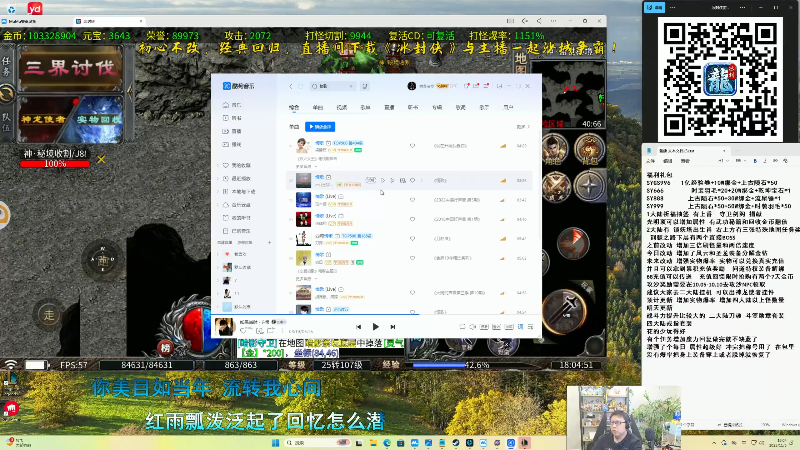The width and height of the screenshot is (800, 450).
Task: Open the home item in music sidebar
Action: pos(232,105)
